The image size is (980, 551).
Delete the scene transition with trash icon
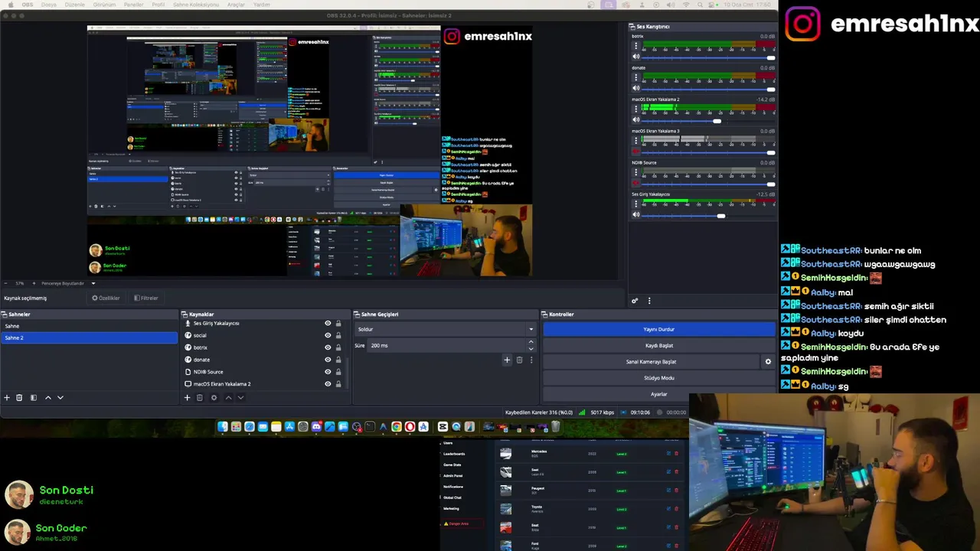[x=519, y=360]
